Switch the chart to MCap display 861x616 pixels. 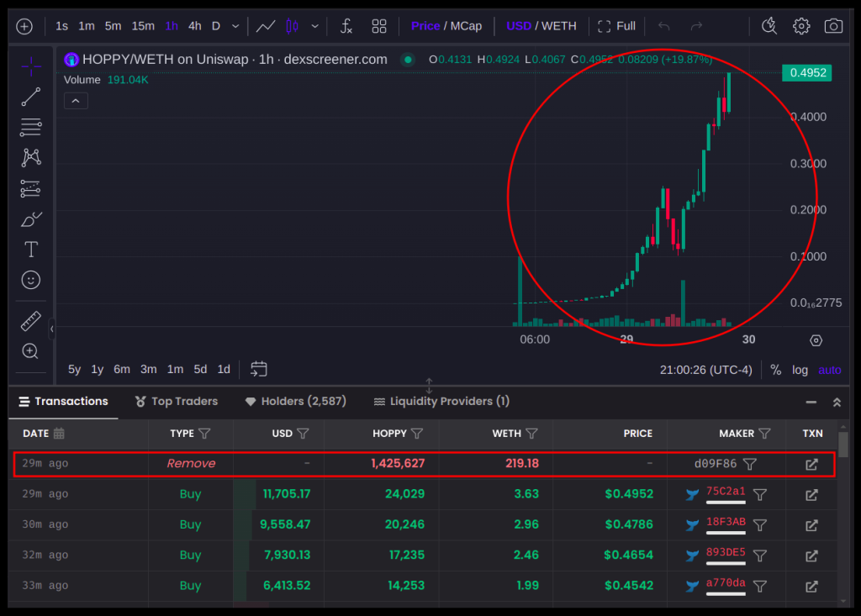(467, 26)
